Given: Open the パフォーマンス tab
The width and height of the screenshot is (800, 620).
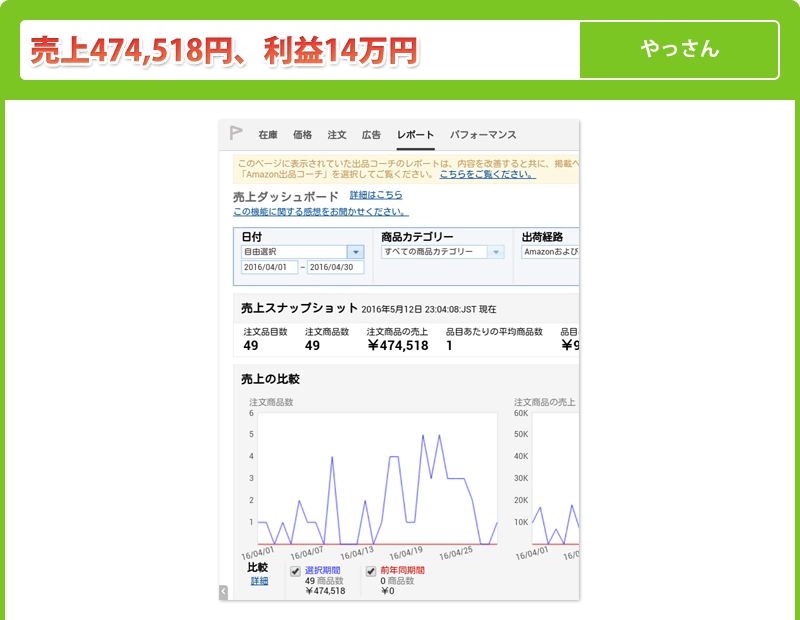Looking at the screenshot, I should point(483,135).
